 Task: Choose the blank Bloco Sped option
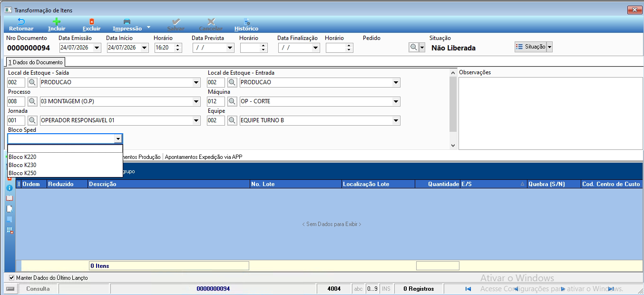coord(65,149)
